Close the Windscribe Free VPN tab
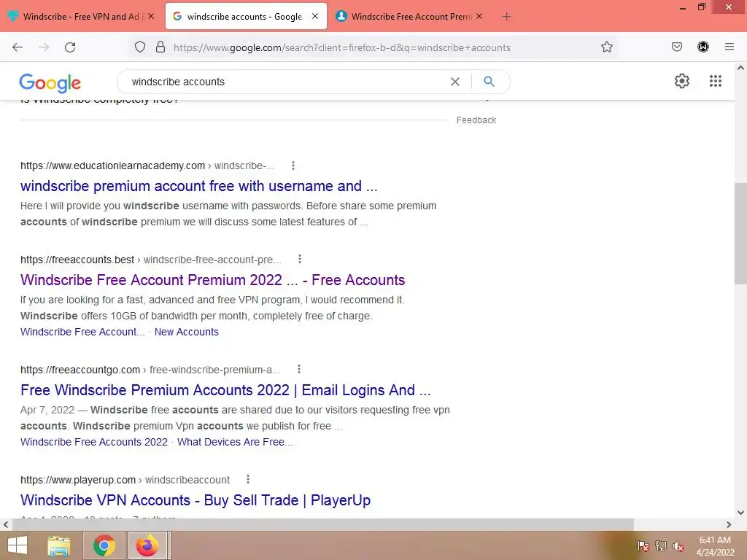747x560 pixels. click(151, 16)
